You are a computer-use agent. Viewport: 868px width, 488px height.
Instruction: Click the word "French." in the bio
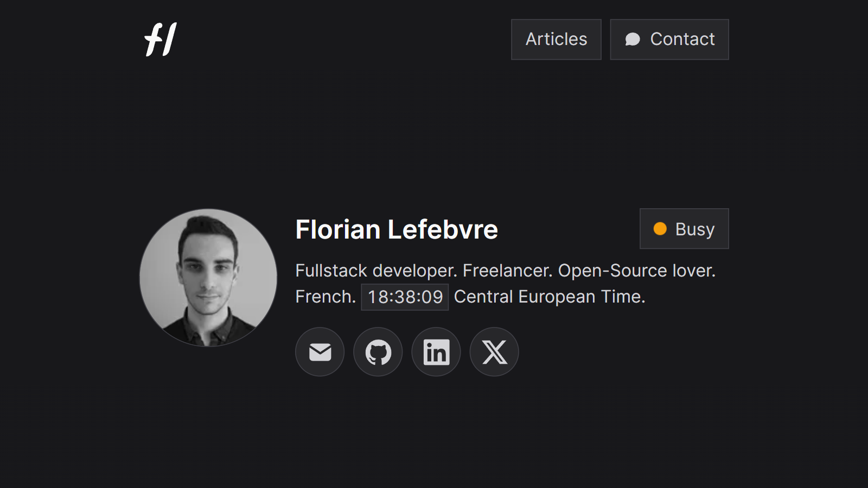tap(325, 297)
